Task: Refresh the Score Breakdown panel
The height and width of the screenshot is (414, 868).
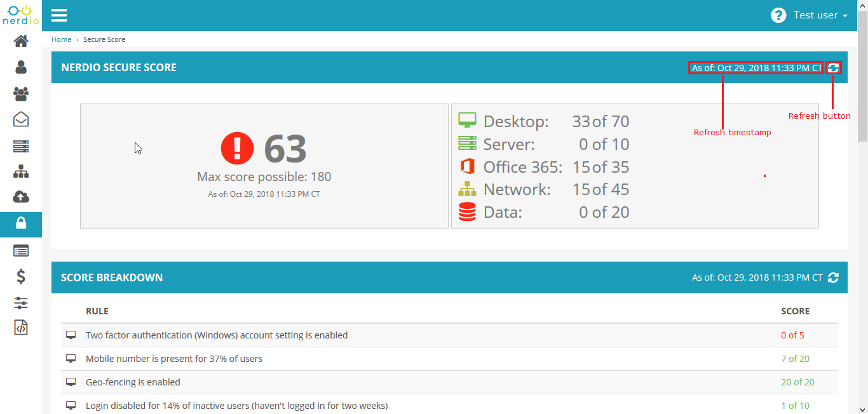Action: coord(833,277)
